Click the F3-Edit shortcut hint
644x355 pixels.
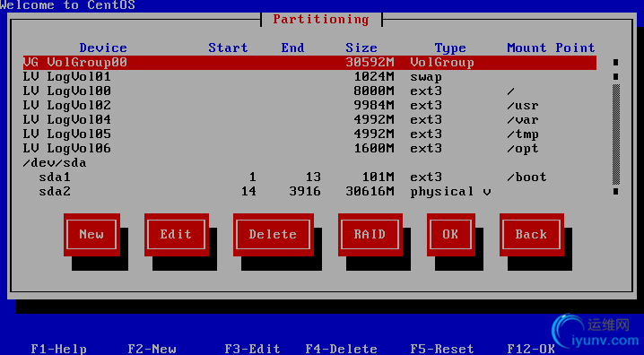tap(253, 349)
